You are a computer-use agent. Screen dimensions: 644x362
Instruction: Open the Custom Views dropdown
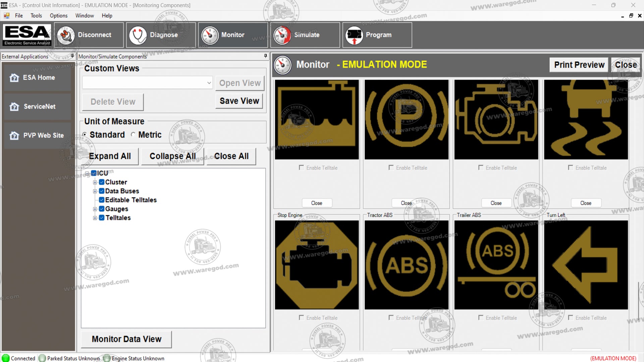pos(209,83)
